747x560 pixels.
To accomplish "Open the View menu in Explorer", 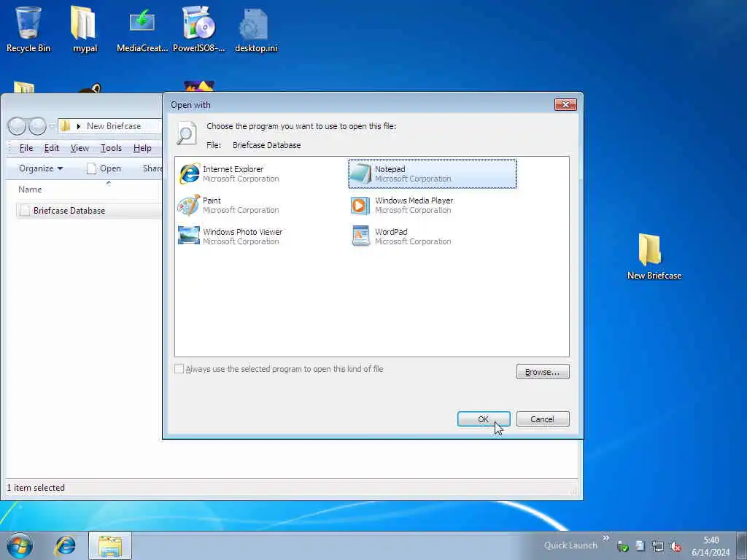I will click(x=80, y=148).
